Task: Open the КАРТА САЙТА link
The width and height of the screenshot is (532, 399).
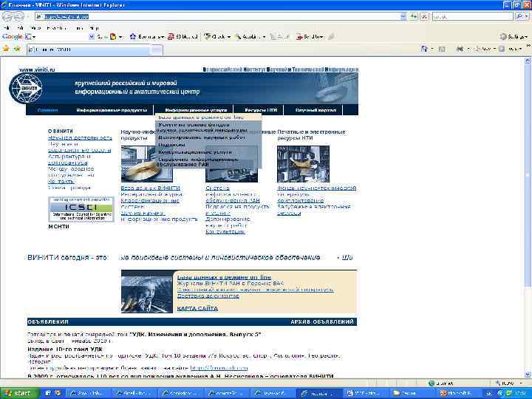Action: [x=197, y=308]
